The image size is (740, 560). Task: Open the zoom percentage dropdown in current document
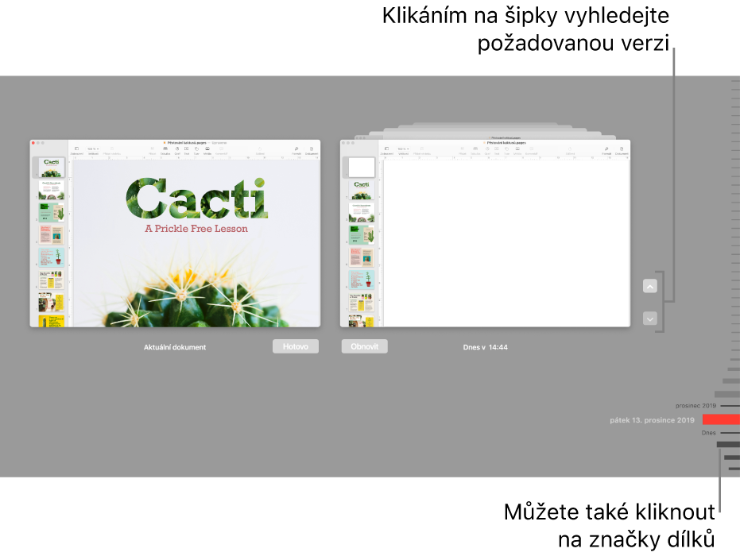point(93,149)
